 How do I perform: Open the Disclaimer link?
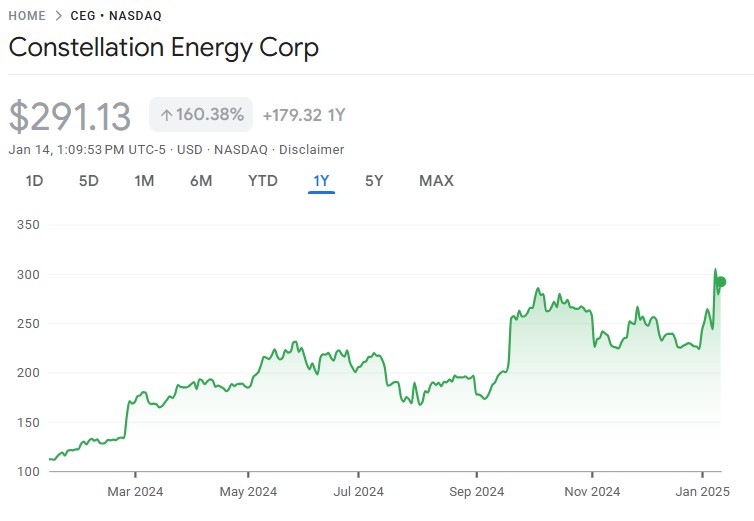pyautogui.click(x=310, y=149)
